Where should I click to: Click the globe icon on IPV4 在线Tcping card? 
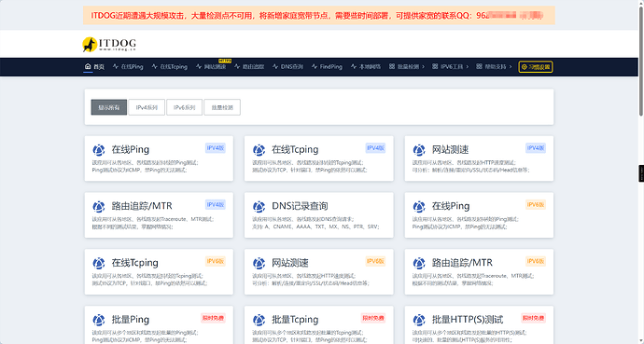click(x=259, y=150)
